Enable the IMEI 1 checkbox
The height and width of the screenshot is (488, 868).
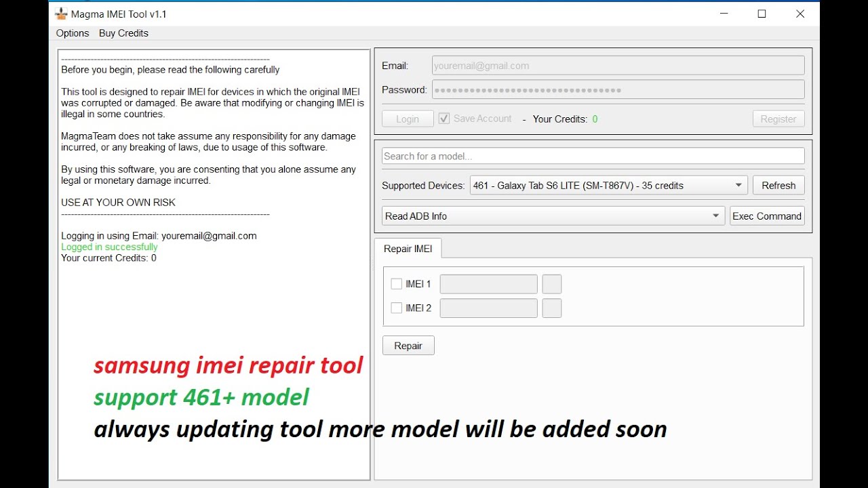(x=397, y=284)
